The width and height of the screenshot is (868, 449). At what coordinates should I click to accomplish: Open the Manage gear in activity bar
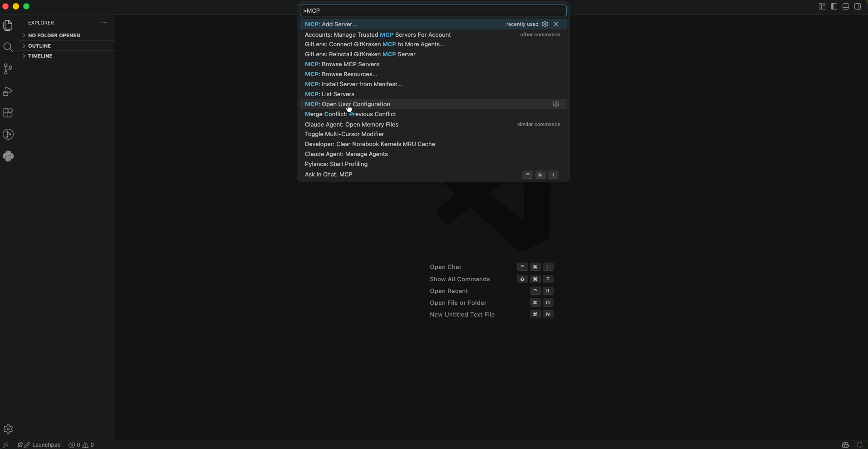click(x=8, y=429)
